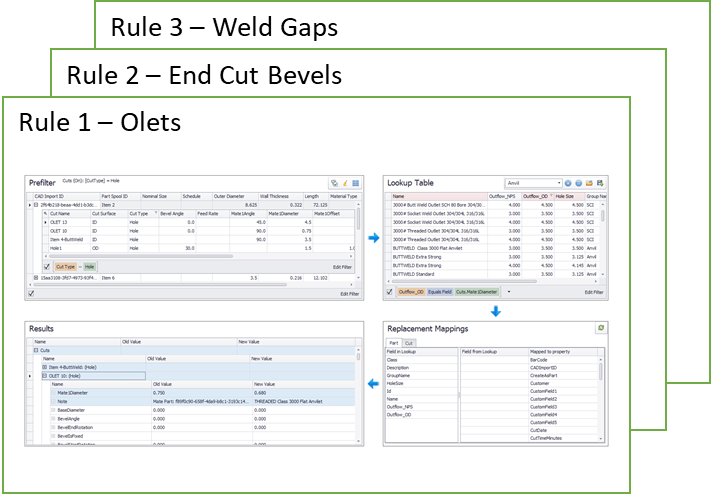Select the Description field in lookup list
The image size is (711, 494).
coord(421,367)
